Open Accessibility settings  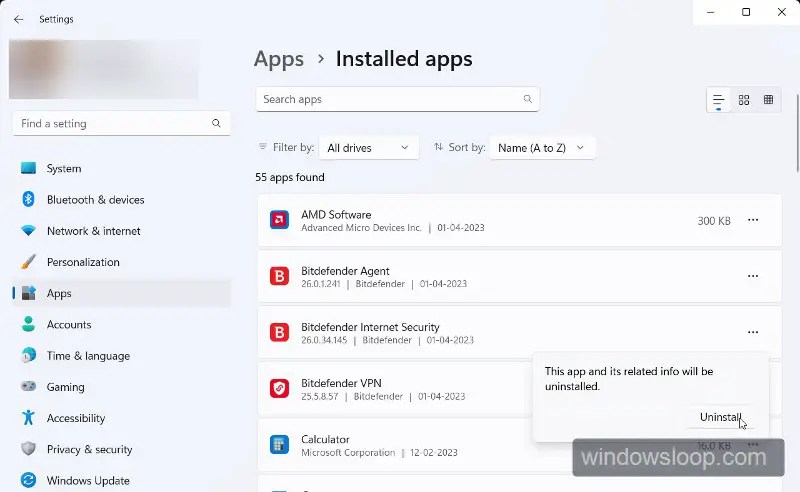tap(121, 418)
